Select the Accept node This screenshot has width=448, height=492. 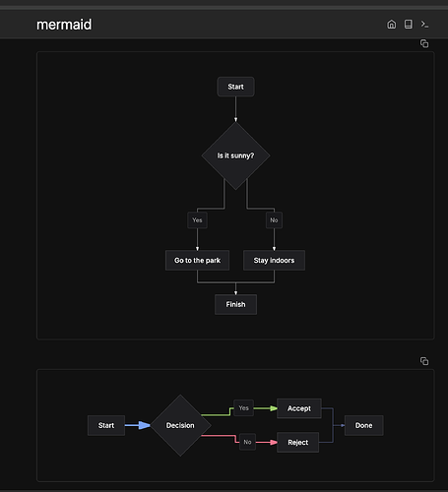coord(299,408)
